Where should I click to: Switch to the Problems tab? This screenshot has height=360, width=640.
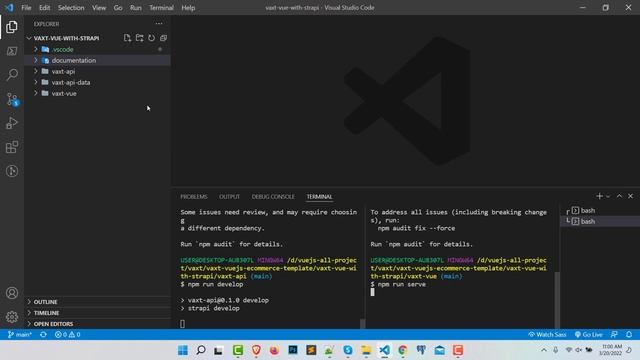coord(194,197)
